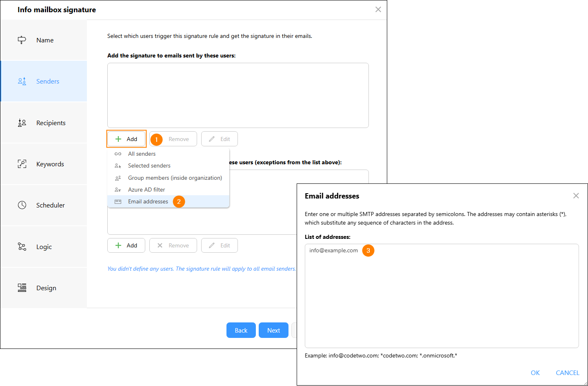588x386 pixels.
Task: Click the Next button
Action: coord(273,330)
